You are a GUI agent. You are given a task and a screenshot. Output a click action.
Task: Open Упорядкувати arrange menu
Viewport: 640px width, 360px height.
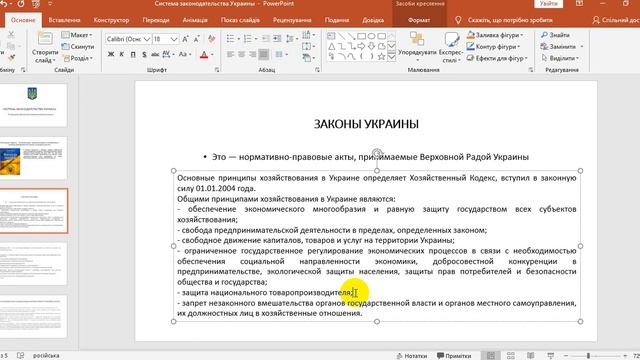[x=417, y=47]
